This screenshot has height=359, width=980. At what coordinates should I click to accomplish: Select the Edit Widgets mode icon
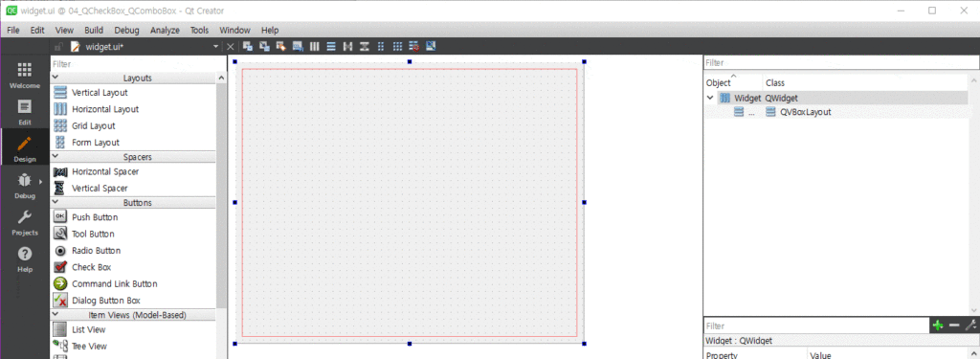click(248, 46)
